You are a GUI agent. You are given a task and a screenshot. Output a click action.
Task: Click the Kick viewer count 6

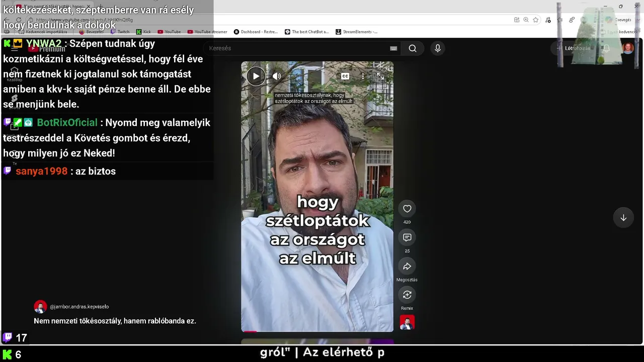pos(18,354)
